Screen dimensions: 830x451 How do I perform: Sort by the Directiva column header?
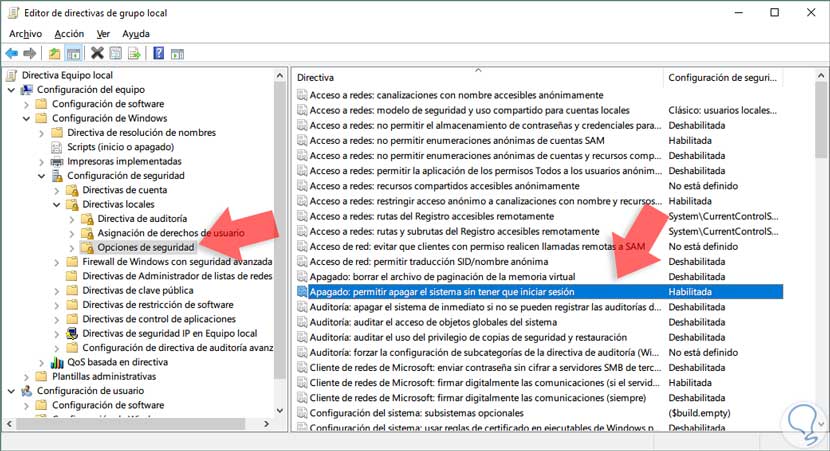click(477, 77)
